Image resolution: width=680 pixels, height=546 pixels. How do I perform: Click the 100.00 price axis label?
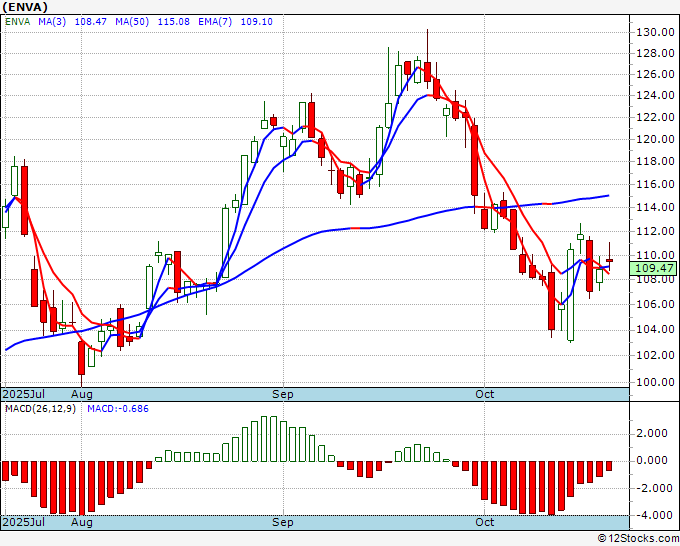pyautogui.click(x=655, y=382)
